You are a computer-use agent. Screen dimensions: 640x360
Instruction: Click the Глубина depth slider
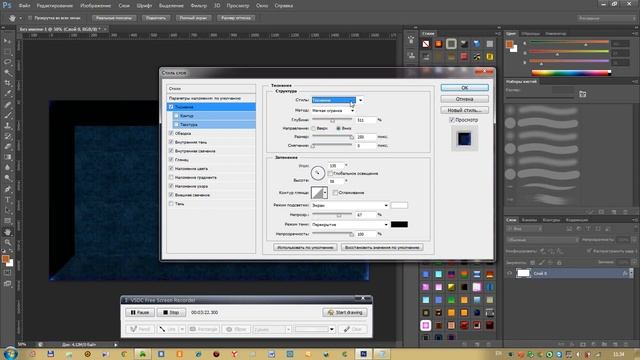332,120
